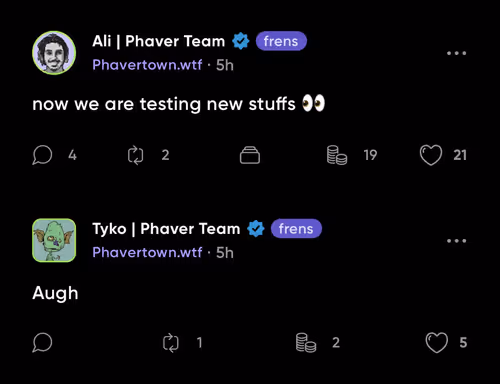This screenshot has height=384, width=500.
Task: Open Tyko | Phaver Team profile name
Action: pyautogui.click(x=166, y=229)
